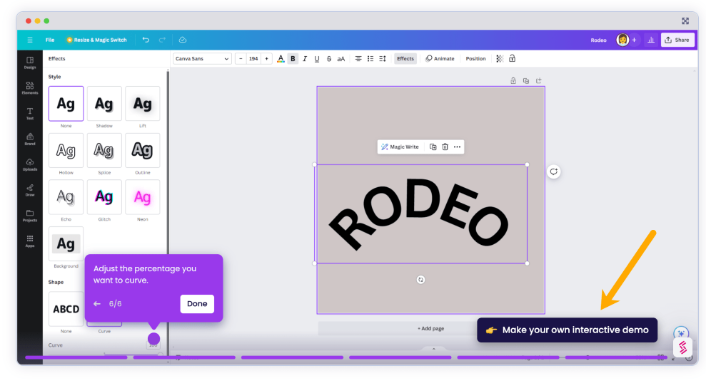Increase font size with plus button
Image resolution: width=706 pixels, height=381 pixels.
click(x=267, y=59)
